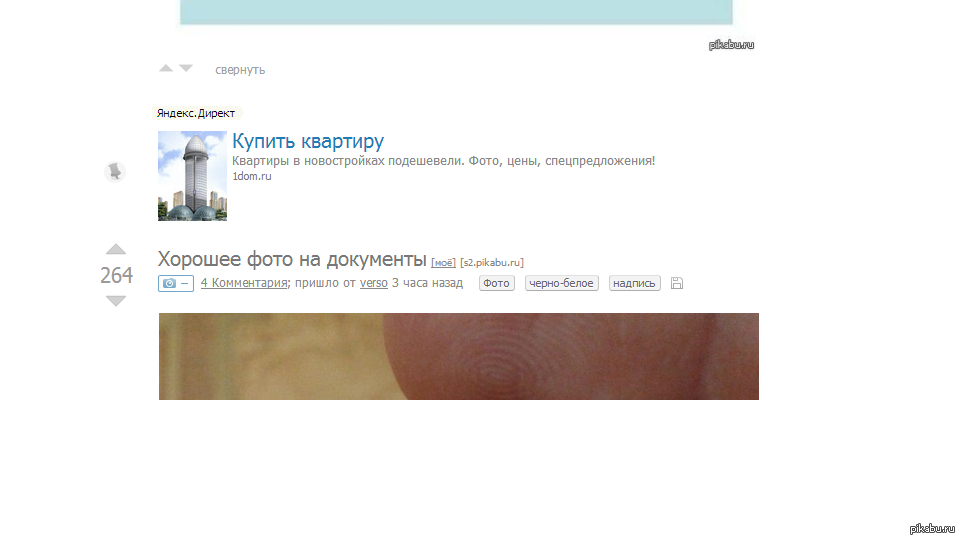960x540 pixels.
Task: Upvote the post with rating 264
Action: pyautogui.click(x=116, y=249)
